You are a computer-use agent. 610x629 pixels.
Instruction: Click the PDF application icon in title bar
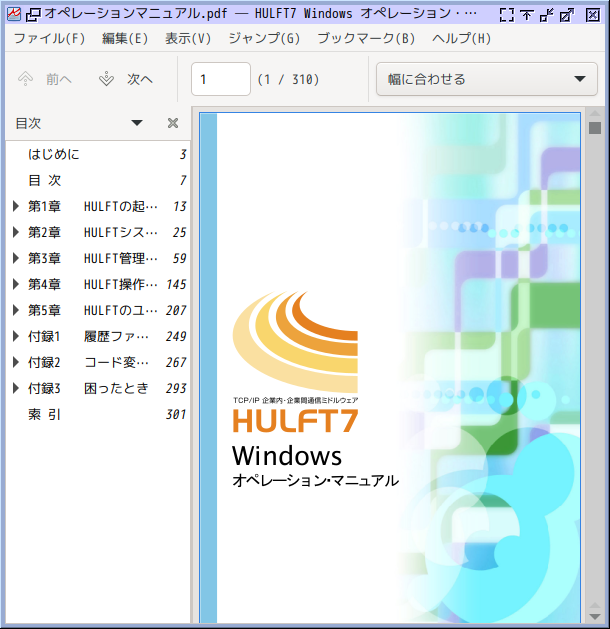(x=14, y=14)
